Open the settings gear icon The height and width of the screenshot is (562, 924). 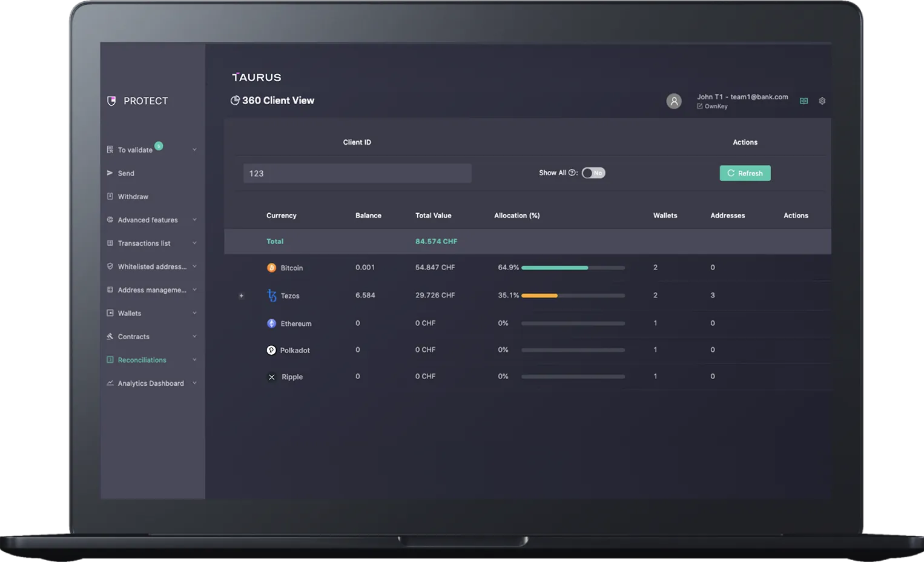pos(822,101)
